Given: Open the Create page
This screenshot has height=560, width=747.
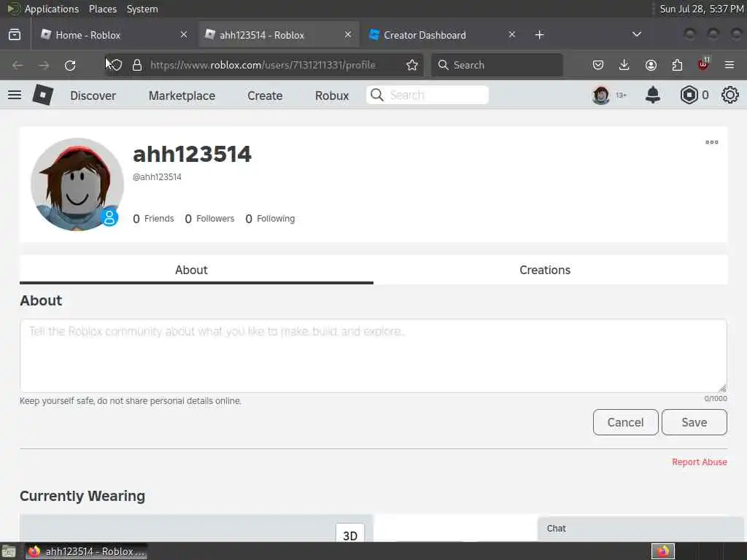Looking at the screenshot, I should pos(265,96).
